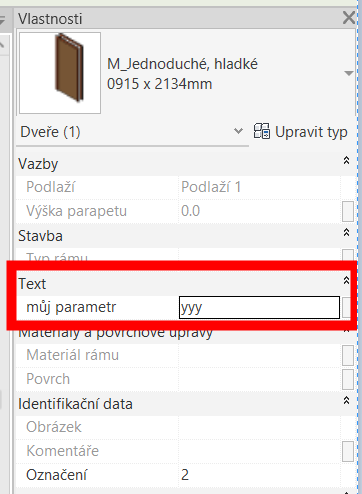Click the small button beside Materiál rámu

[348, 355]
